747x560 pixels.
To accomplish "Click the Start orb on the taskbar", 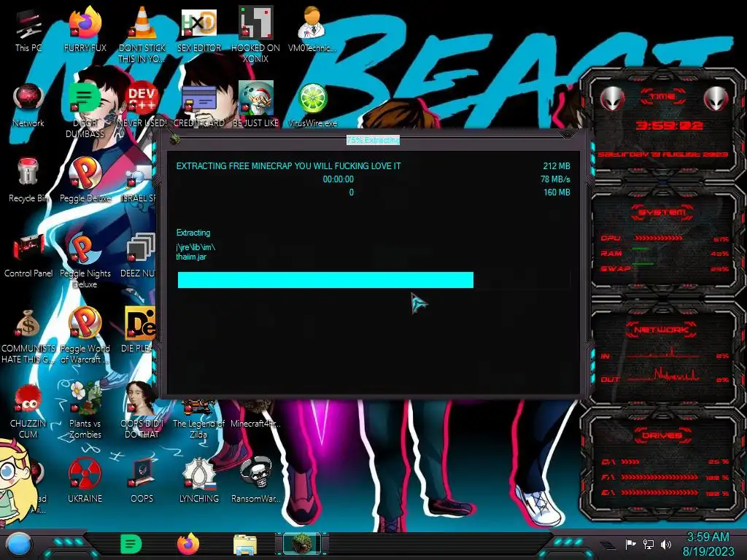I will [19, 544].
